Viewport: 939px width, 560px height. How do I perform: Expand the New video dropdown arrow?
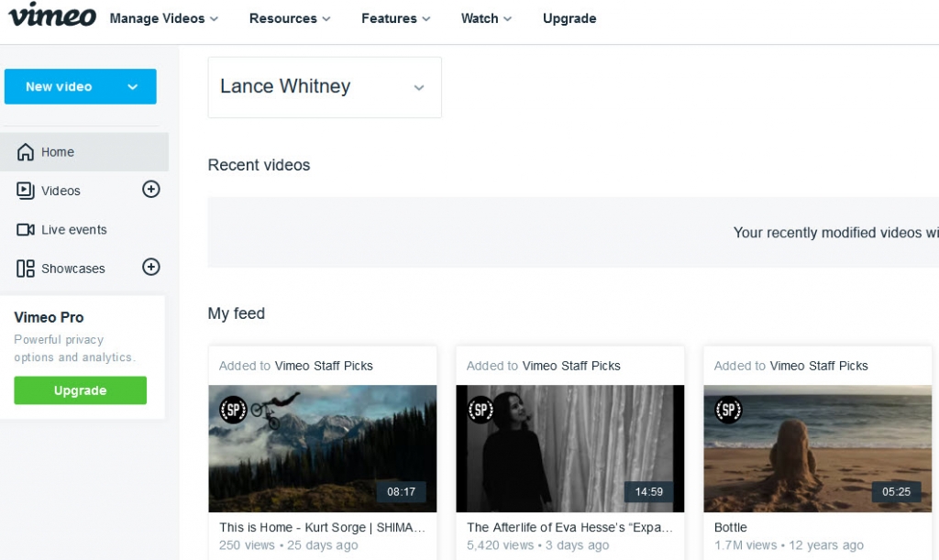click(132, 86)
